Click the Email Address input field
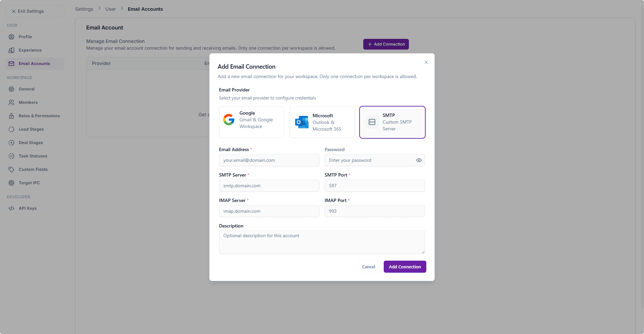 pos(269,160)
